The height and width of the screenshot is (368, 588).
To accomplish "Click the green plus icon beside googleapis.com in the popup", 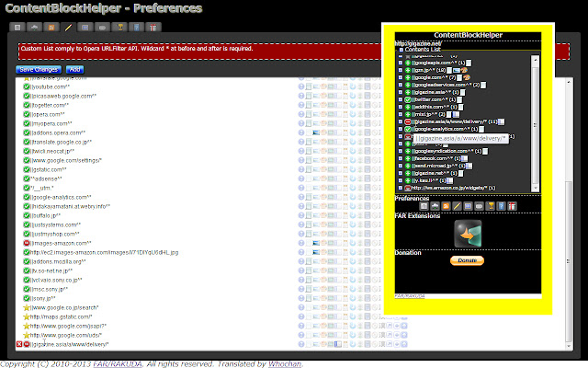I will tap(408, 63).
